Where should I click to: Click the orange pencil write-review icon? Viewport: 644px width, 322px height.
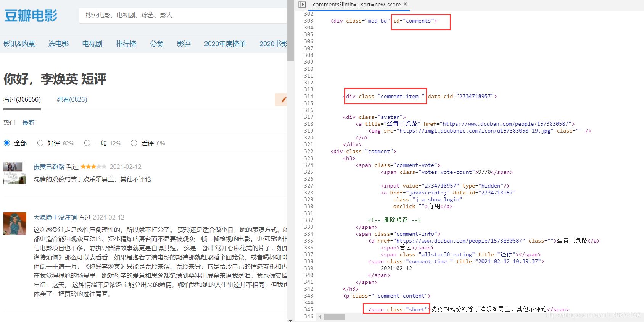(283, 100)
